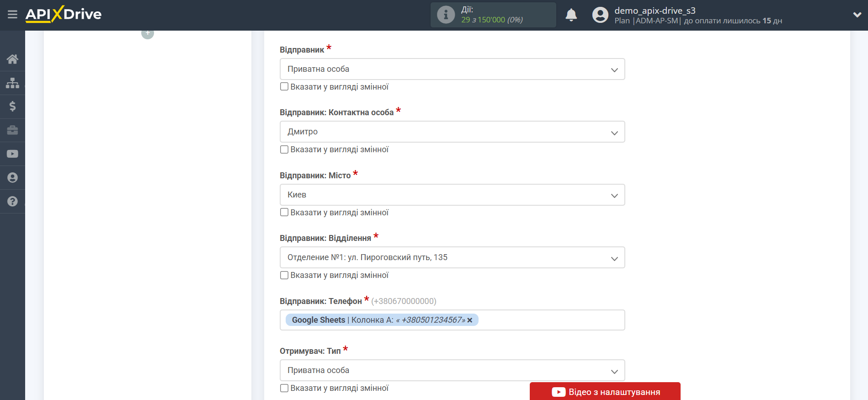Click the info icon next to Дії
The image size is (868, 400).
[446, 15]
